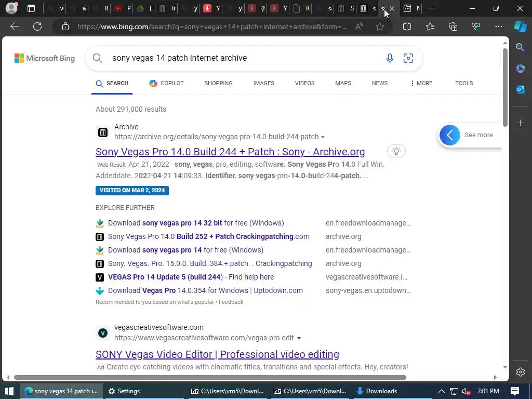The height and width of the screenshot is (399, 532).
Task: Open SONY Vegas Video Editor ad link
Action: coord(217,354)
